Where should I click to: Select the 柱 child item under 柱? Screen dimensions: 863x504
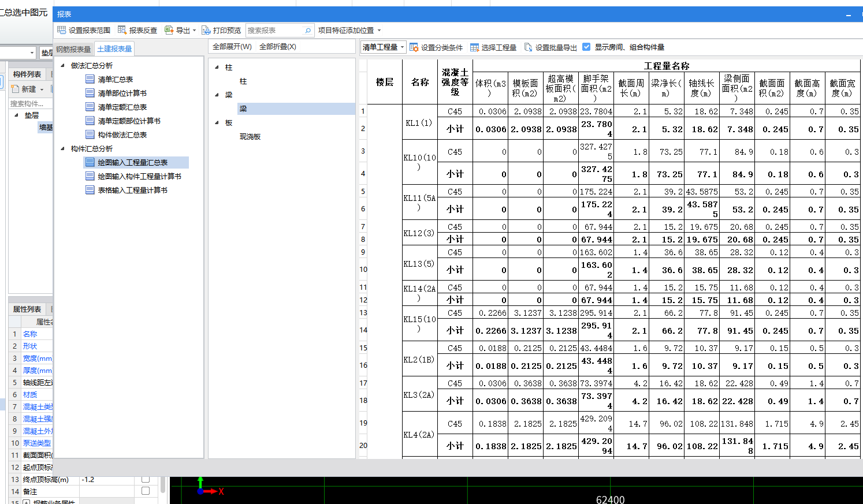point(243,81)
